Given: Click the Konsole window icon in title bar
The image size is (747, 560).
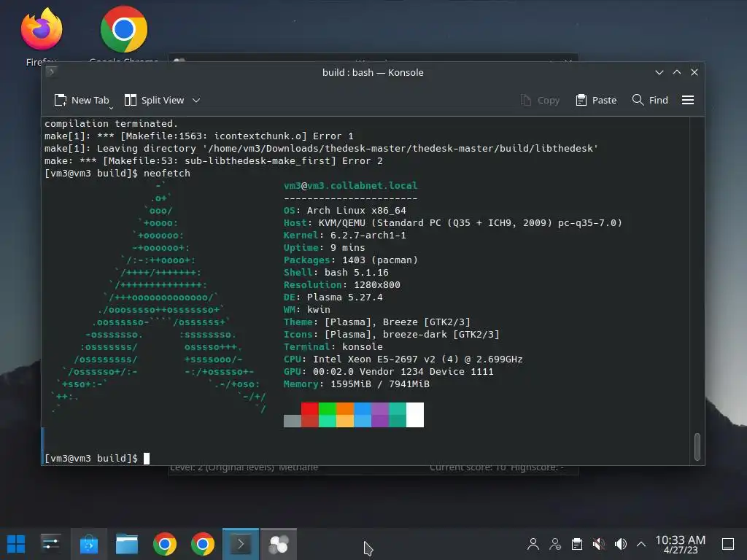Looking at the screenshot, I should 51,72.
